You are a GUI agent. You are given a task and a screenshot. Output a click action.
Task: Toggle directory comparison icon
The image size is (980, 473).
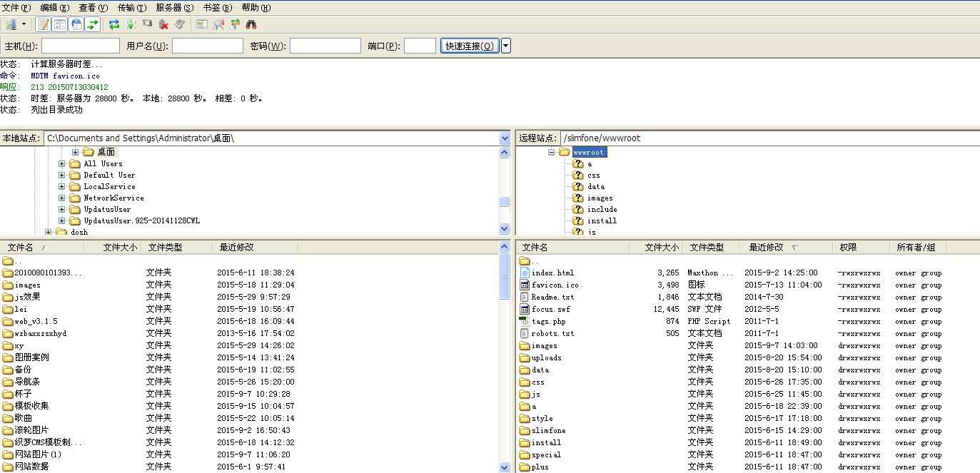pos(218,24)
